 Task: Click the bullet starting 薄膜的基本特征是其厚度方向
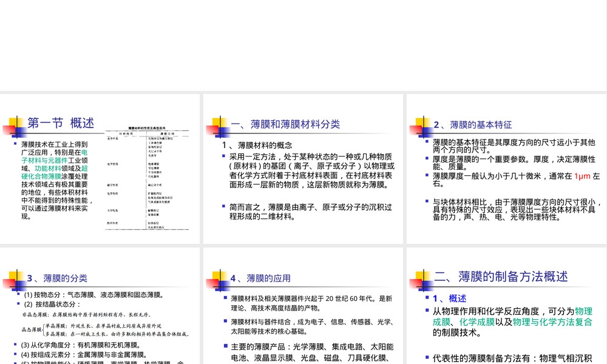(x=514, y=146)
